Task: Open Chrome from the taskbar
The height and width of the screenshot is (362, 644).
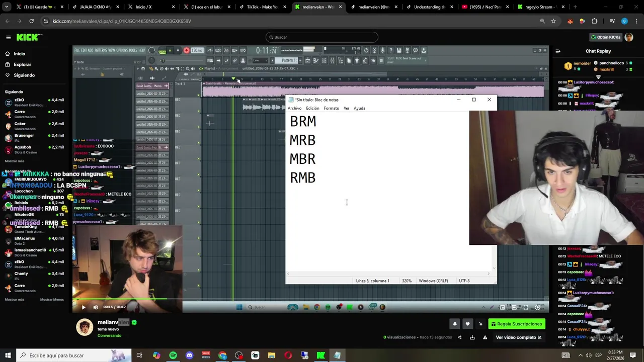Action: pyautogui.click(x=222, y=355)
